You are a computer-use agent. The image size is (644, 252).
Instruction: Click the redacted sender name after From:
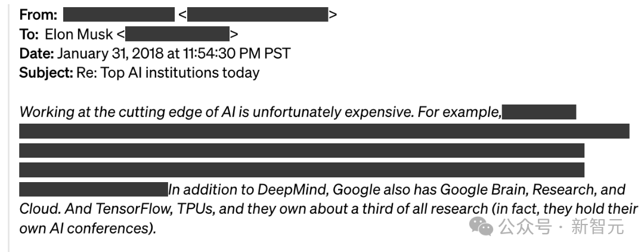(x=119, y=14)
